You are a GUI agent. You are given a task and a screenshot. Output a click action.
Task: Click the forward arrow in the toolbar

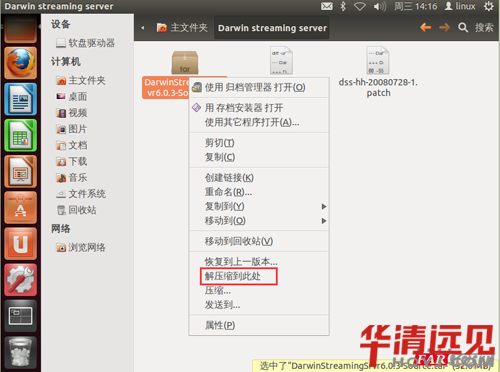pos(444,27)
